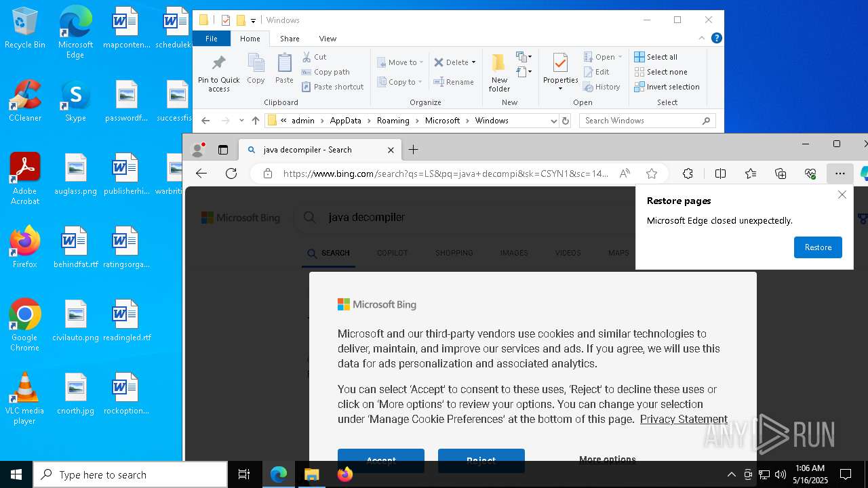Image resolution: width=868 pixels, height=488 pixels.
Task: Open the File menu in Explorer
Action: (x=212, y=39)
